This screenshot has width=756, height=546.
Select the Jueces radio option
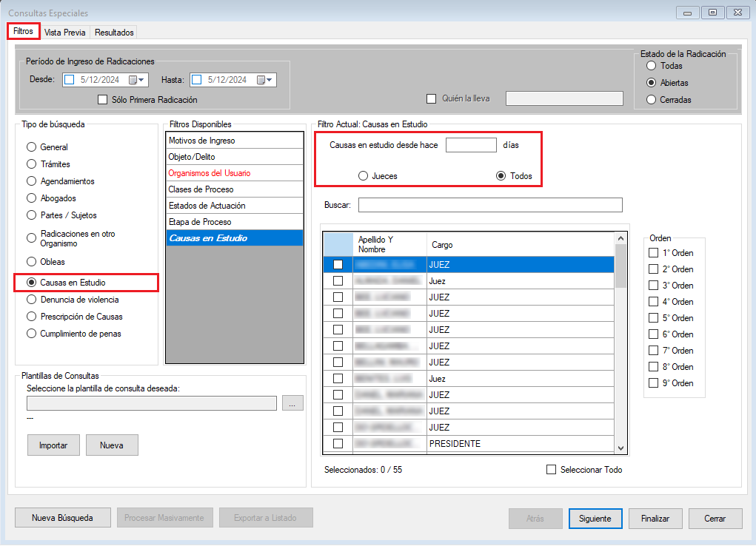tap(363, 176)
